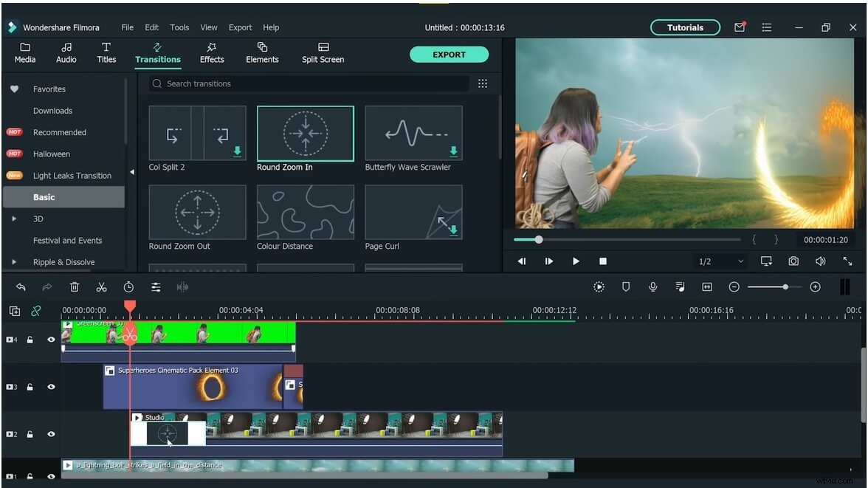The height and width of the screenshot is (488, 868).
Task: Hide track 2 using eye icon
Action: point(51,434)
